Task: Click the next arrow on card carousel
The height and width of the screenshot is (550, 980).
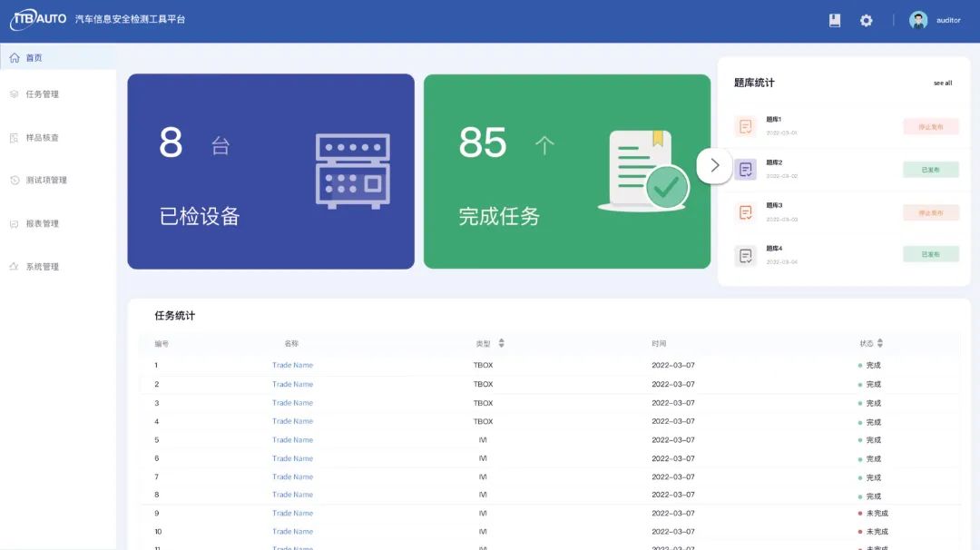Action: (714, 165)
